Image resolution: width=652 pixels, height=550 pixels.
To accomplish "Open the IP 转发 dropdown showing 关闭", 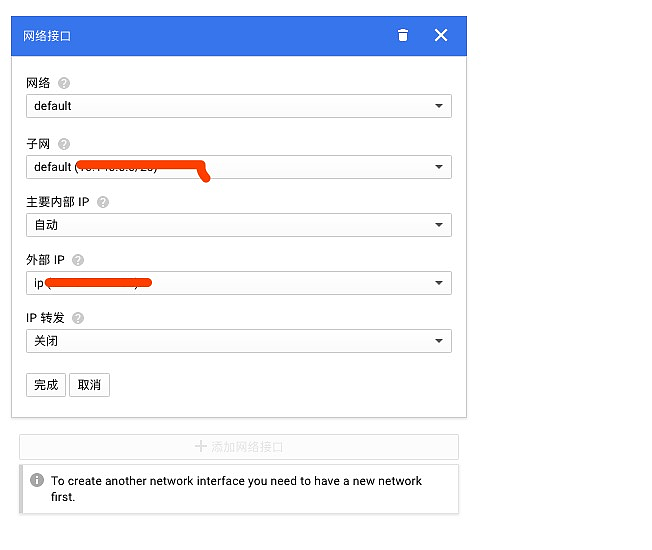I will 238,341.
